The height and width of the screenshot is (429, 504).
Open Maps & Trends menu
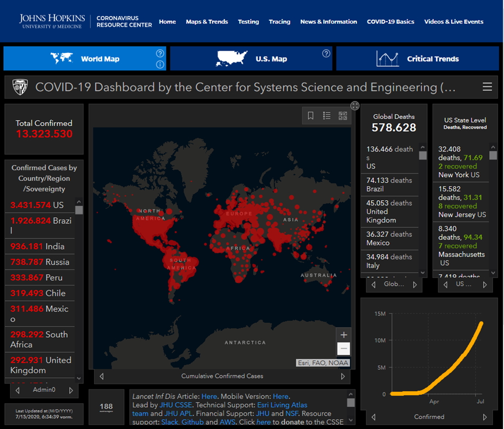point(207,21)
